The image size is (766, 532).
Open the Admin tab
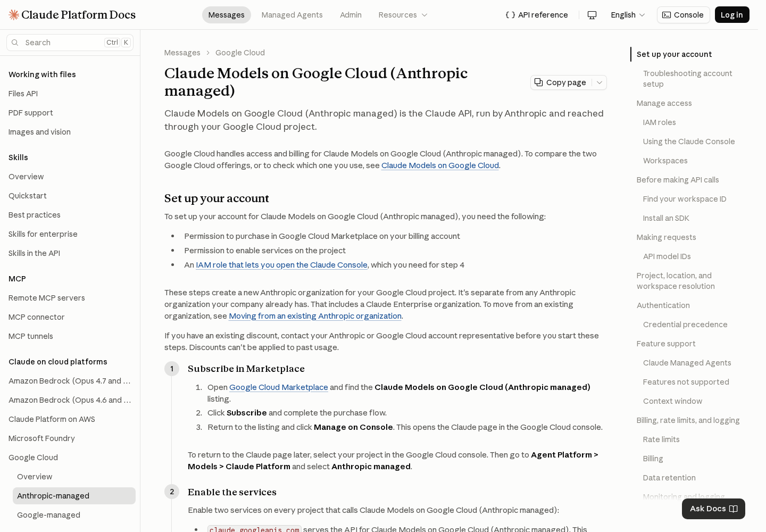click(x=351, y=15)
